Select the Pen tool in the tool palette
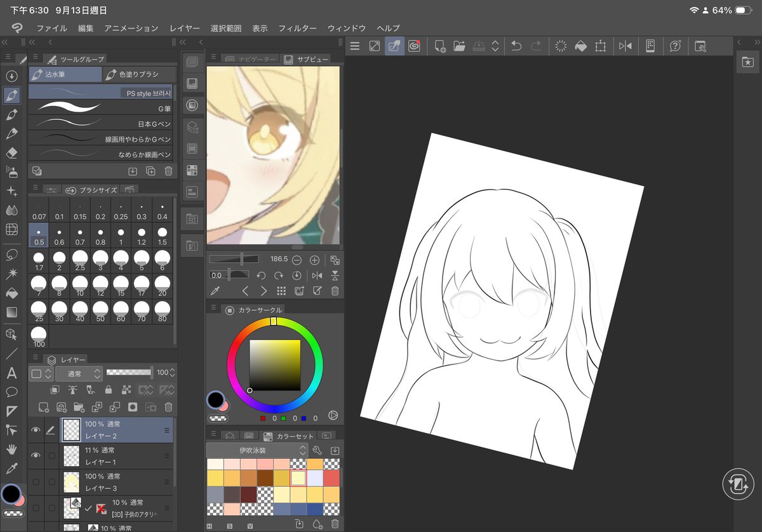Screen dimensions: 762x532 [x=11, y=95]
